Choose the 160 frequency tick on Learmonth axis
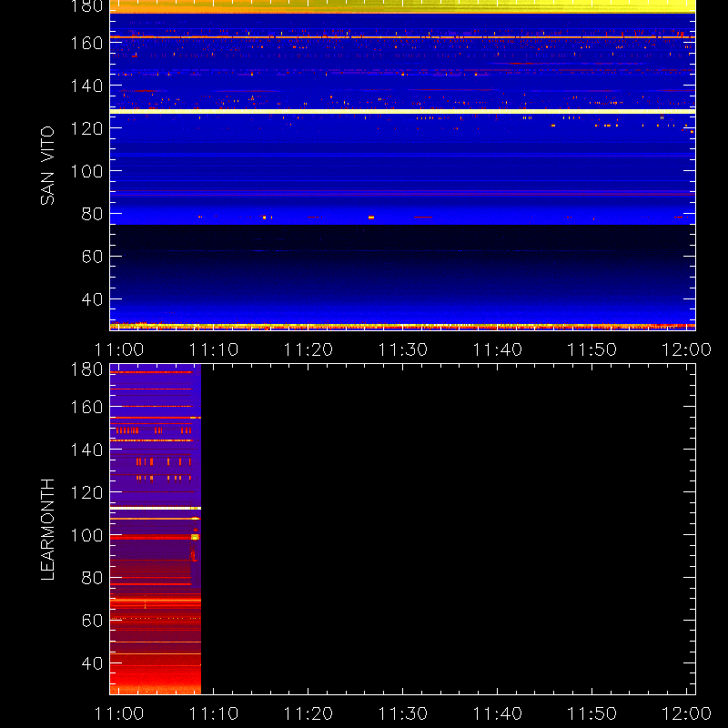The height and width of the screenshot is (728, 728). (86, 407)
